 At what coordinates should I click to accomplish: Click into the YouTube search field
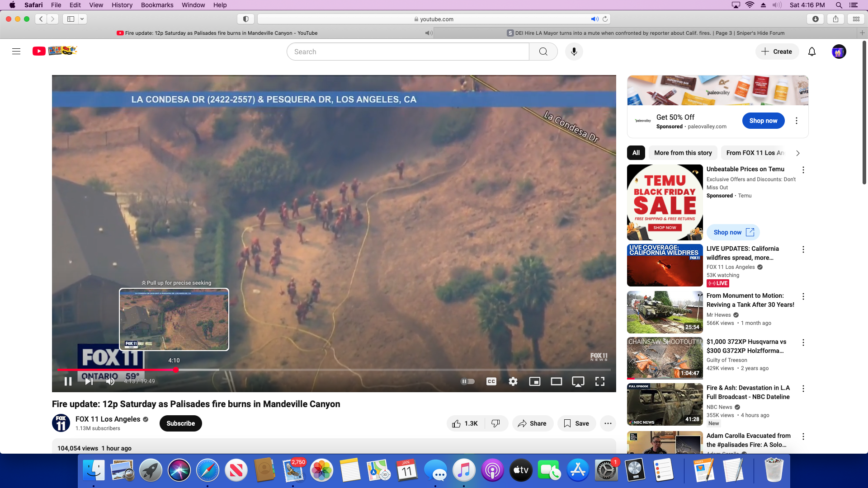click(407, 52)
